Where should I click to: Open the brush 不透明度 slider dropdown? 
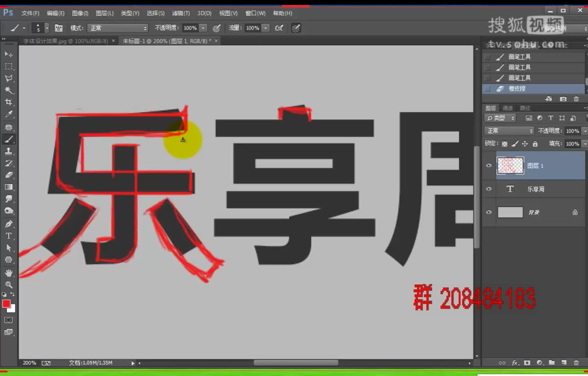(x=203, y=28)
